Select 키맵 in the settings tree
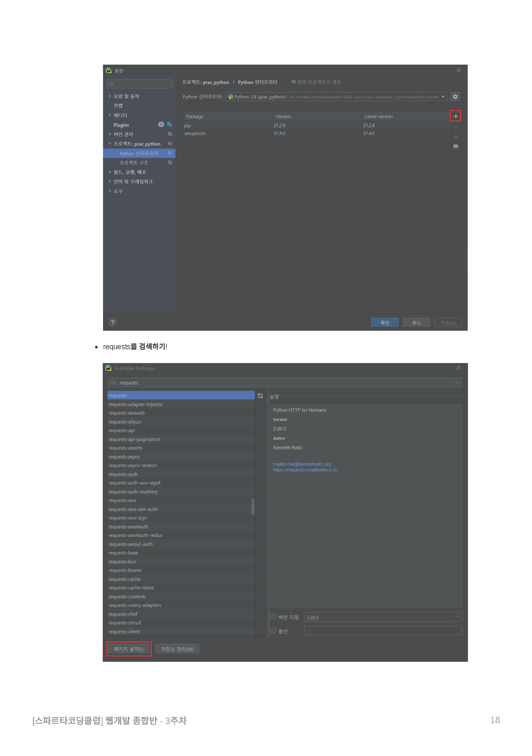The image size is (532, 756). pos(118,105)
